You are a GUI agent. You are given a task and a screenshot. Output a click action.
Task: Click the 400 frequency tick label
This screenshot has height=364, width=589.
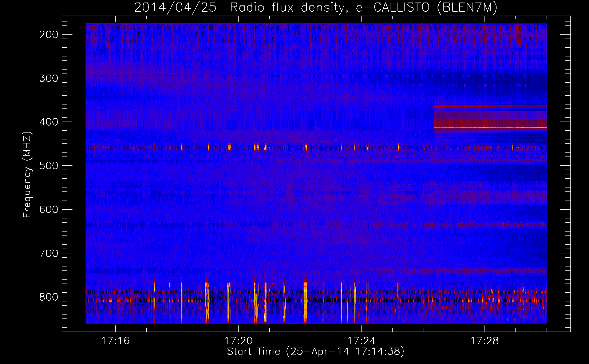tap(49, 122)
